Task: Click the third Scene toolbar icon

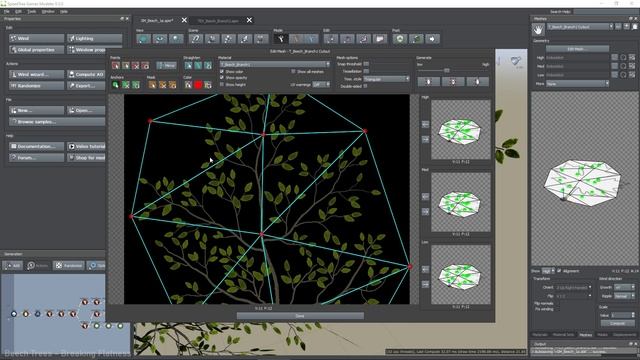Action: coord(228,39)
